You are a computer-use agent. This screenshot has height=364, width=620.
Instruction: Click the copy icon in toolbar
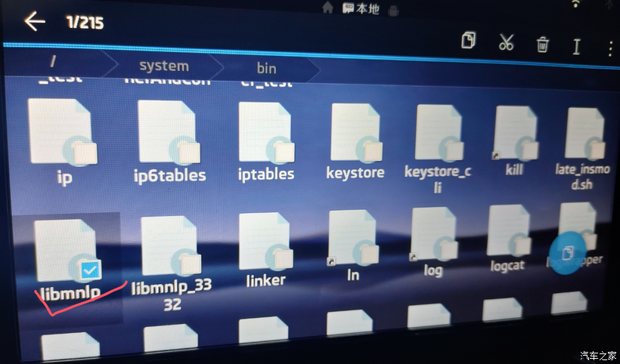pos(468,41)
